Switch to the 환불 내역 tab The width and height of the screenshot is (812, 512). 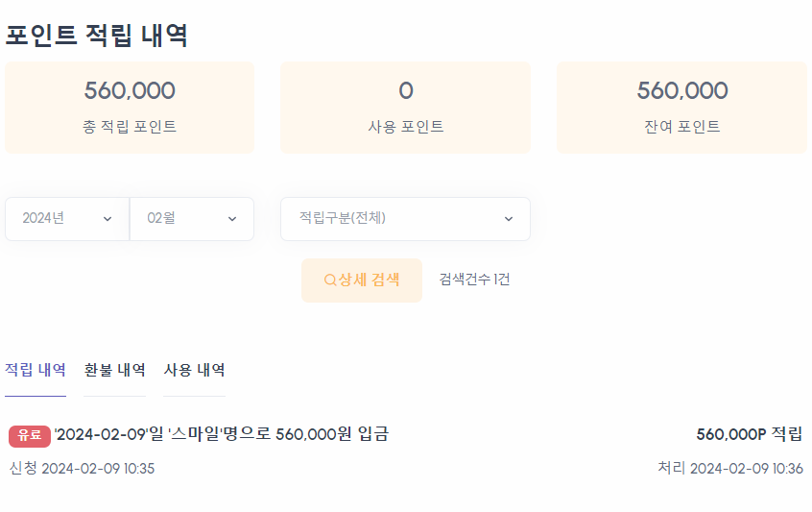115,370
